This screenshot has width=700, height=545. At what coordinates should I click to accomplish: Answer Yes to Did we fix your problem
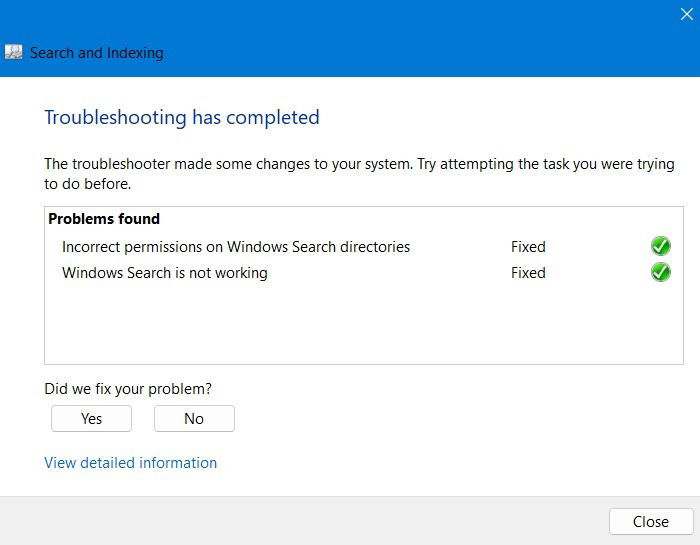[92, 419]
